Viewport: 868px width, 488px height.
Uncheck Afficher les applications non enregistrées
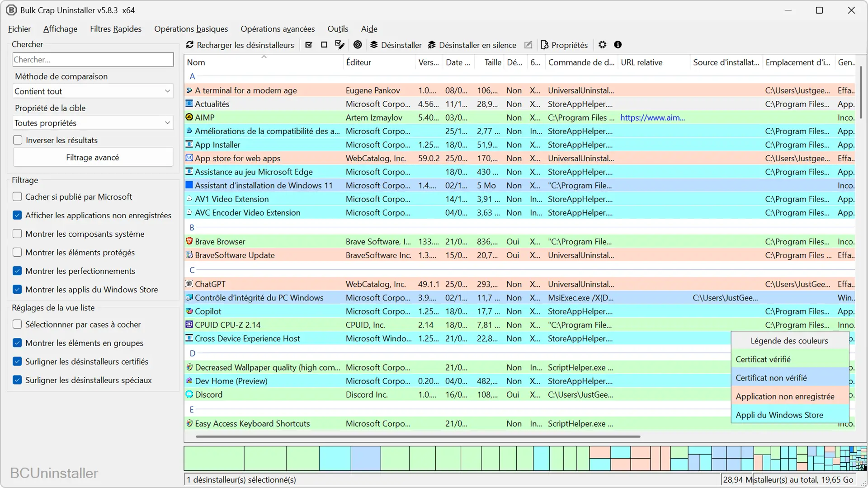click(x=17, y=215)
